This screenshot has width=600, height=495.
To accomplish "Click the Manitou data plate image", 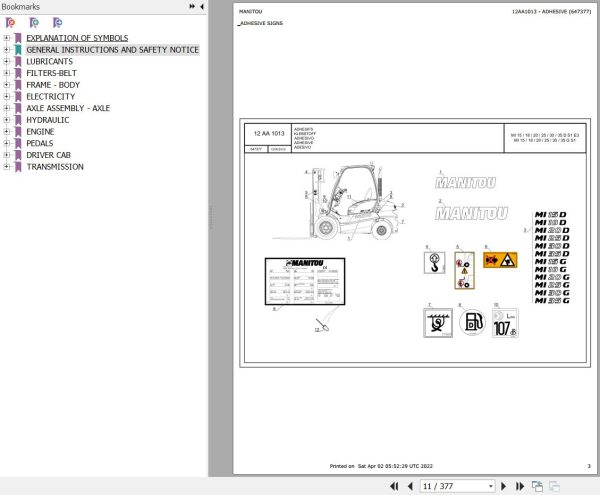I will click(305, 282).
